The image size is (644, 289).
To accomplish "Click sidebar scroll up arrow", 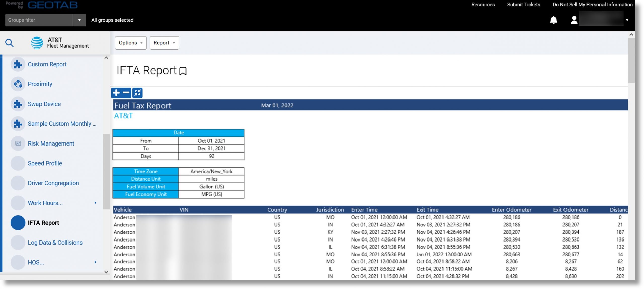I will (106, 58).
